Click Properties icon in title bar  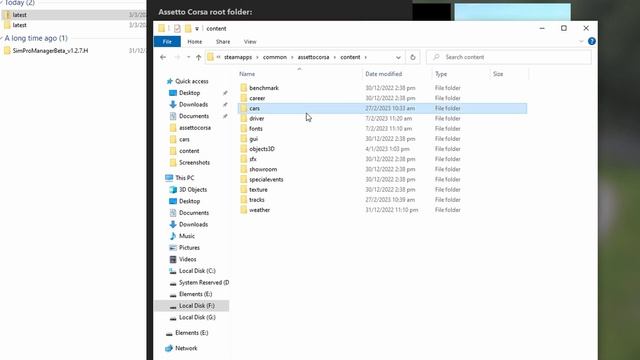click(x=177, y=28)
